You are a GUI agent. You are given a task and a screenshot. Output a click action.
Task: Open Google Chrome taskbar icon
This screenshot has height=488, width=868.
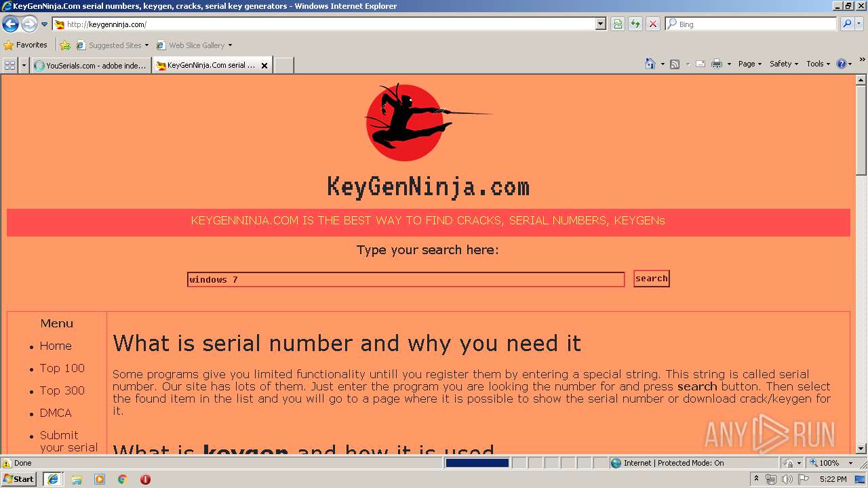point(122,479)
